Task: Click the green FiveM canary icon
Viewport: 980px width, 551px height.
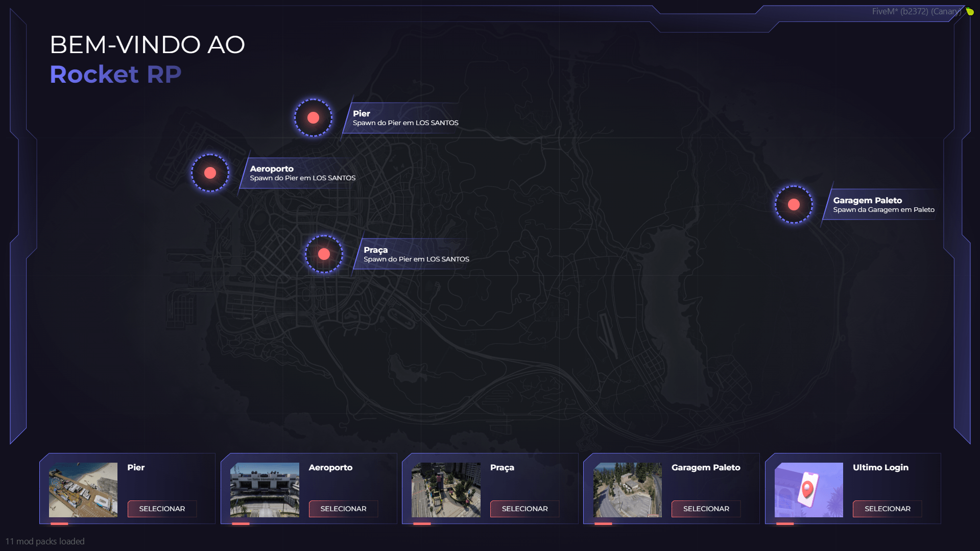Action: point(970,11)
